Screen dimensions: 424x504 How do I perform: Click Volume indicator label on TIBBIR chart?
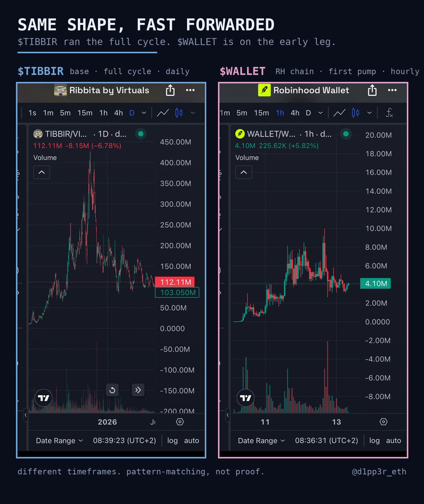45,157
